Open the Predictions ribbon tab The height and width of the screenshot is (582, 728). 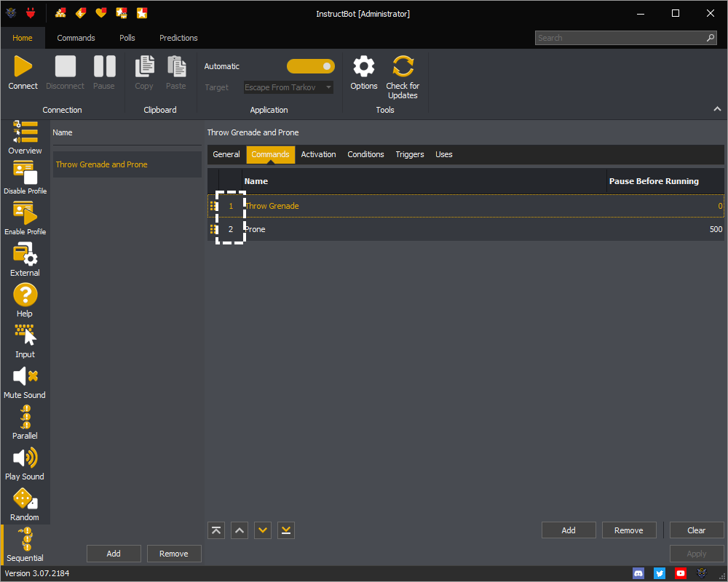pos(179,38)
